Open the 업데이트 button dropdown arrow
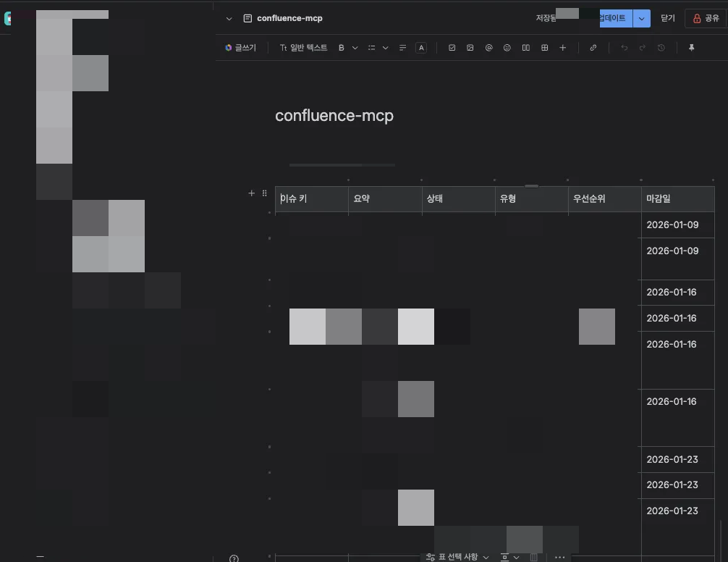Viewport: 728px width, 562px height. tap(641, 19)
